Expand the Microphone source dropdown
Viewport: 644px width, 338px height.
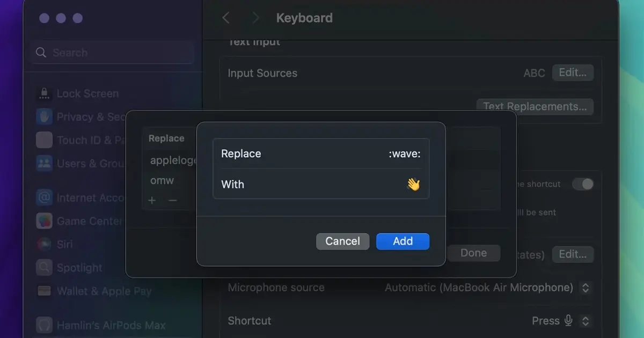coord(586,288)
